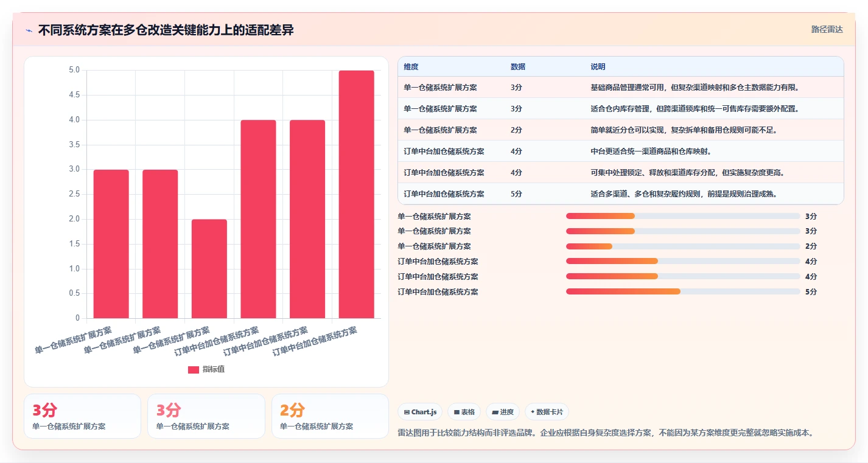Viewport: 868px width, 463px height.
Task: Select the 进度 chip
Action: click(503, 412)
